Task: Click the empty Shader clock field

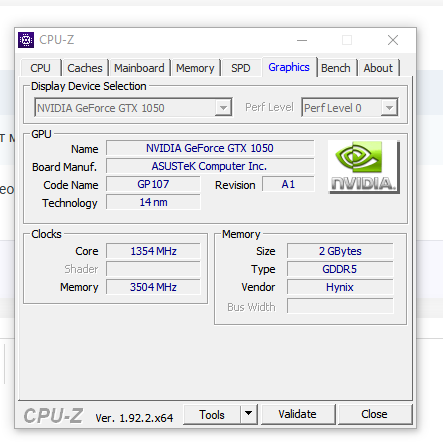Action: tap(153, 269)
